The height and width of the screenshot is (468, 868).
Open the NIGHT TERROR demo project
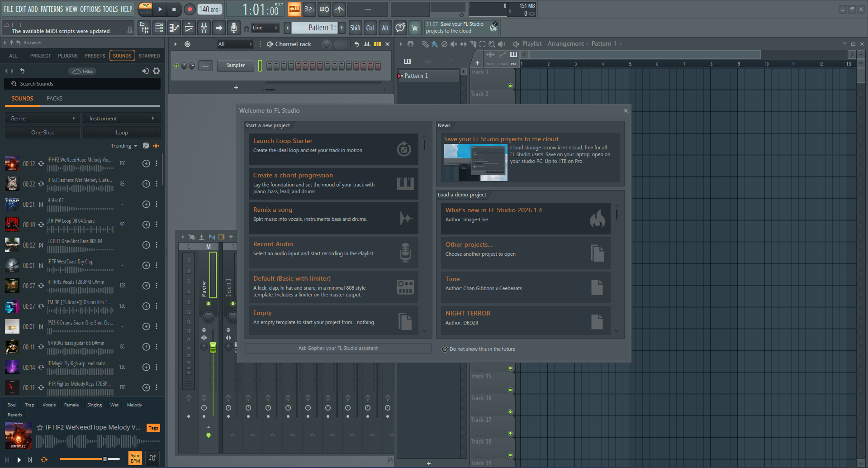pos(526,320)
